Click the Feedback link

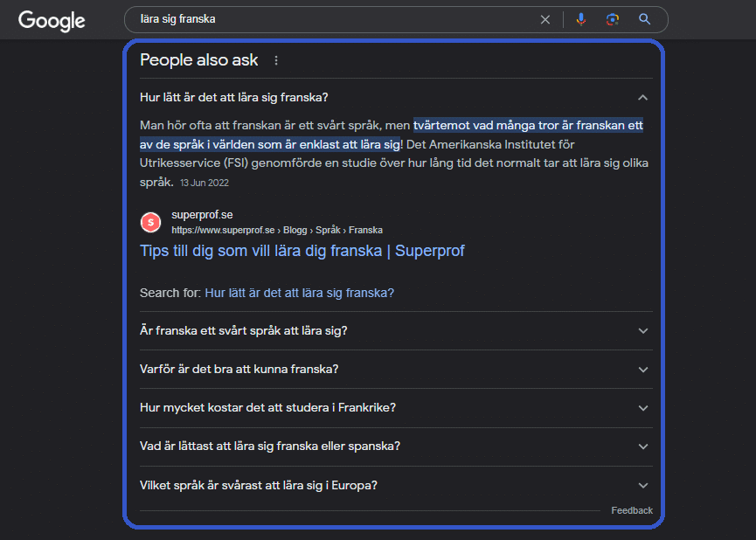coord(631,510)
